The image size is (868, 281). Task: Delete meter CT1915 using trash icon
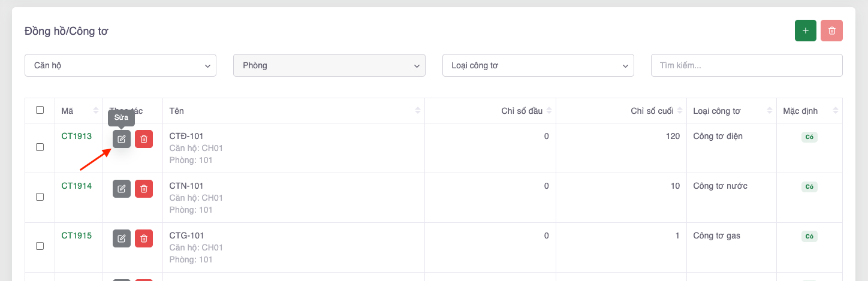coord(144,238)
